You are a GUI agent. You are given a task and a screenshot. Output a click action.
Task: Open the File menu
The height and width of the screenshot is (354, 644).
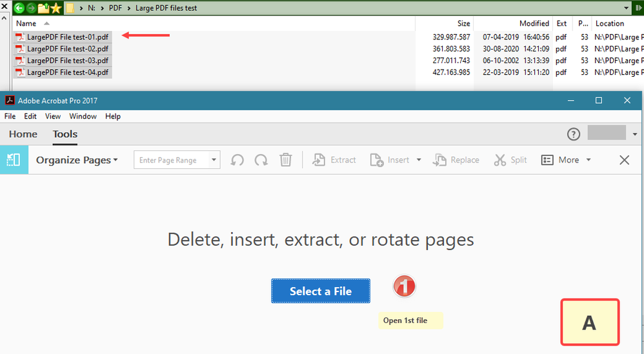10,117
